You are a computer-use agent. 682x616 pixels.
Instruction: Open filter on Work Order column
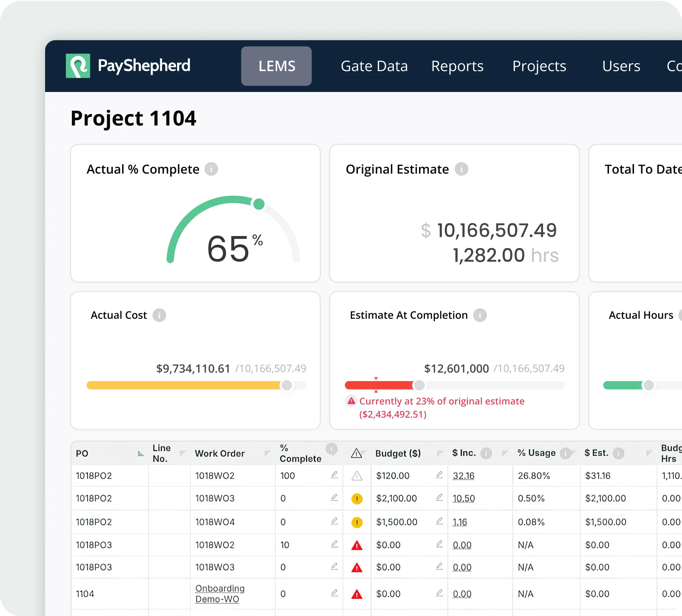[267, 453]
